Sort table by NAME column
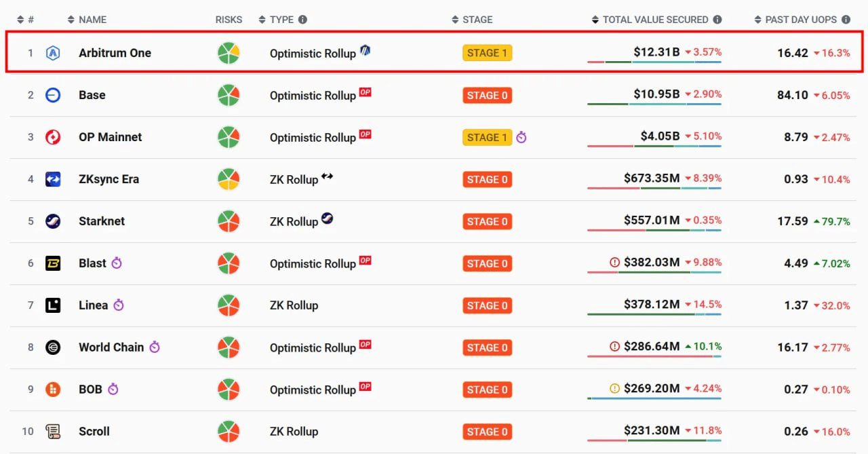This screenshot has height=454, width=868. click(87, 20)
